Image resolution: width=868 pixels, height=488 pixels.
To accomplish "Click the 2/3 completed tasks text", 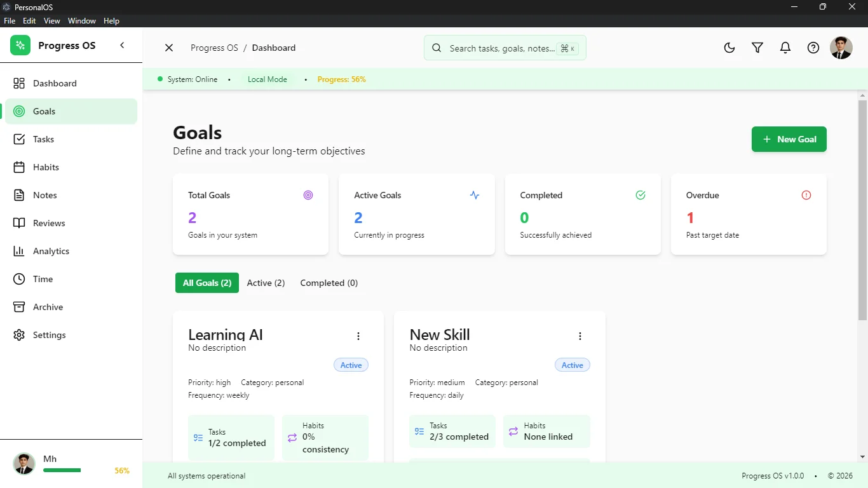I will click(x=459, y=437).
